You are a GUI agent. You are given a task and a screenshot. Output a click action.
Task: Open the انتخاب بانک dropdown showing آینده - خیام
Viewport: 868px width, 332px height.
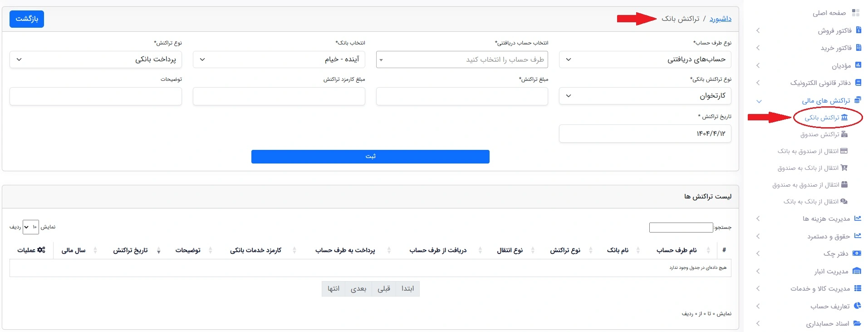279,59
